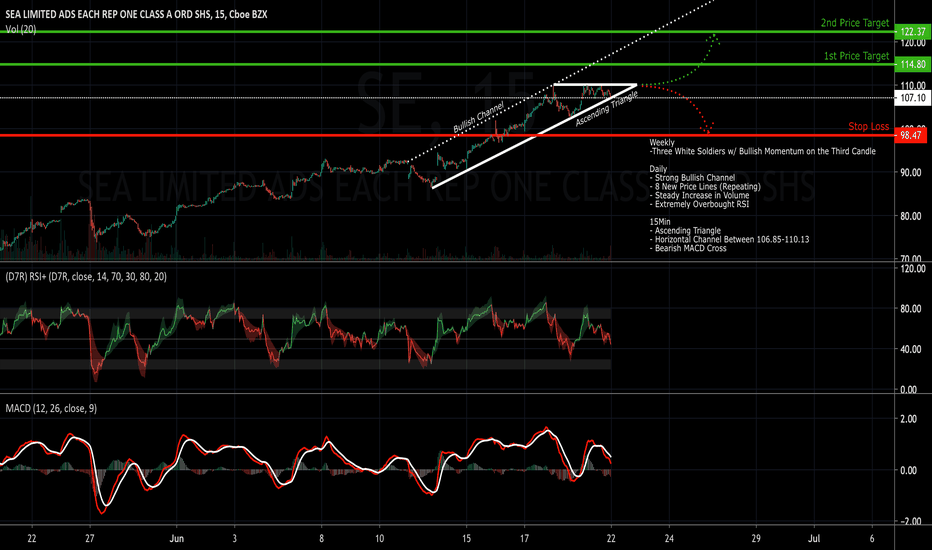Click the "24" date on time axis
Image resolution: width=932 pixels, height=550 pixels.
669,539
